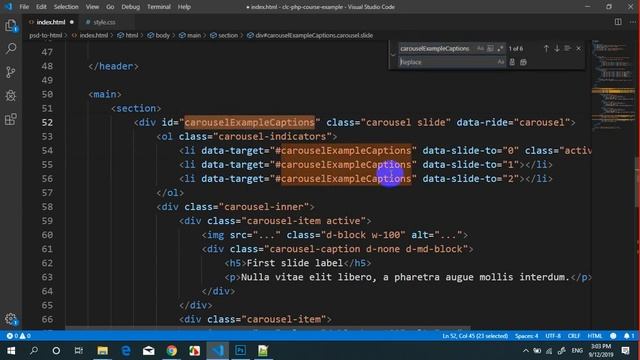Open the Extensions view
Screen dimensions: 640x360
pos(11,119)
